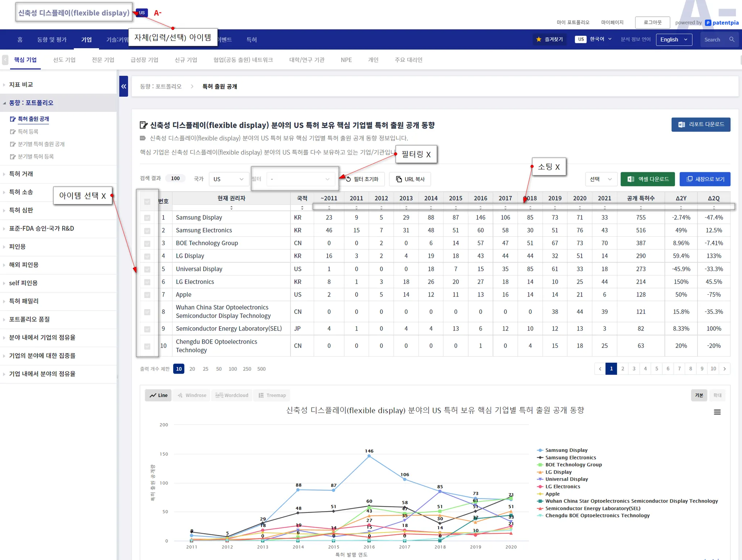742x560 pixels.
Task: Toggle Samsung Display legend color marker
Action: point(540,450)
